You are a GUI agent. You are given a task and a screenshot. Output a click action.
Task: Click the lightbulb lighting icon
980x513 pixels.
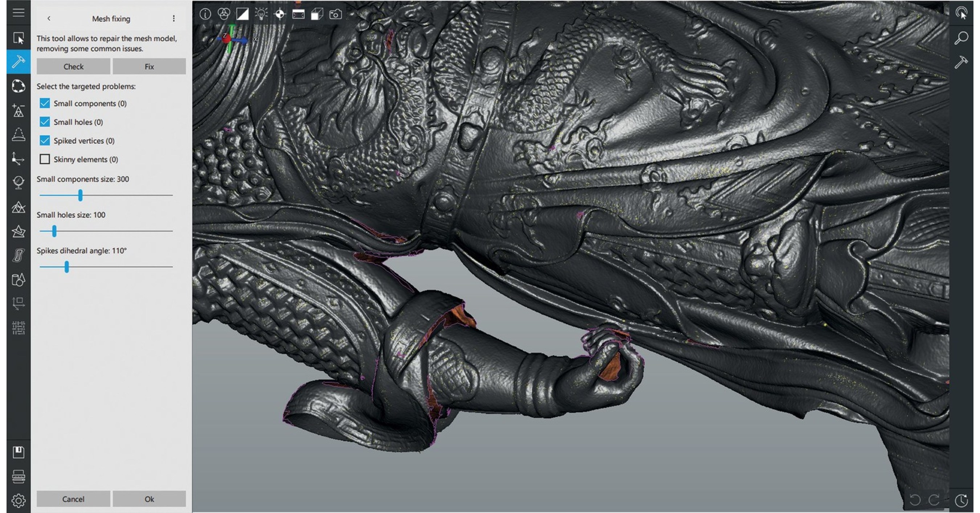tap(261, 15)
